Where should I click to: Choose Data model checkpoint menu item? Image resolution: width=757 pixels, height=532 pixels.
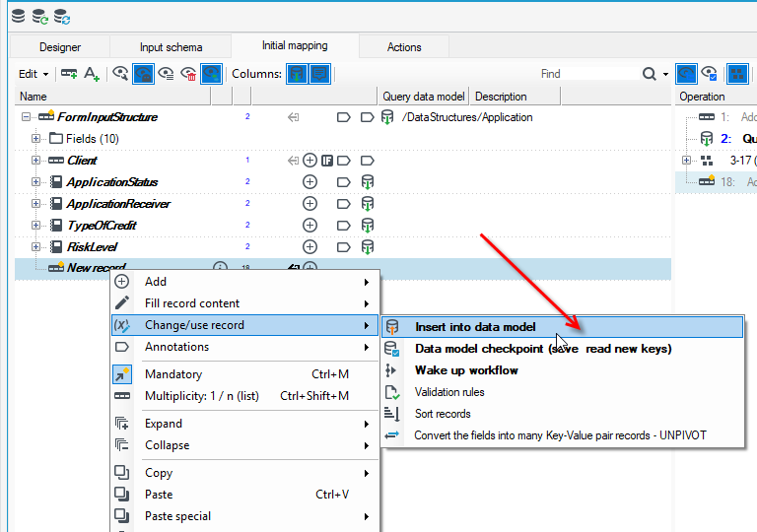click(x=563, y=349)
